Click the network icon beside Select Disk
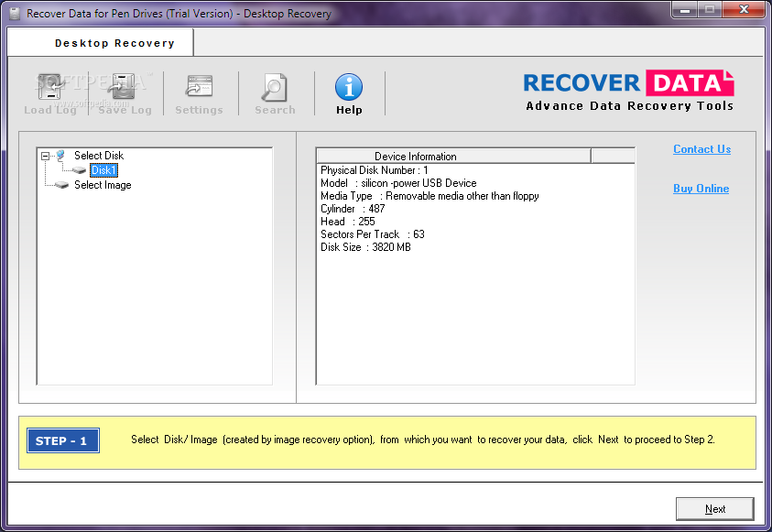Image resolution: width=772 pixels, height=532 pixels. tap(60, 156)
